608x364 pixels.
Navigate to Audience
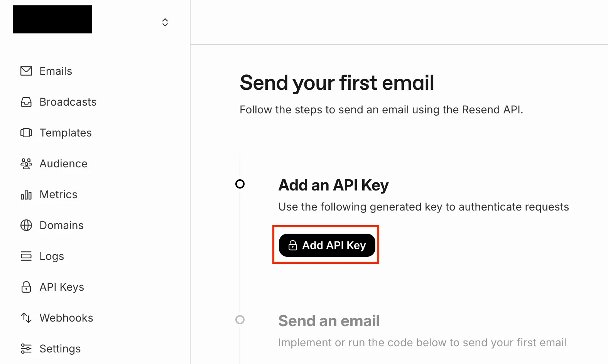click(x=64, y=163)
